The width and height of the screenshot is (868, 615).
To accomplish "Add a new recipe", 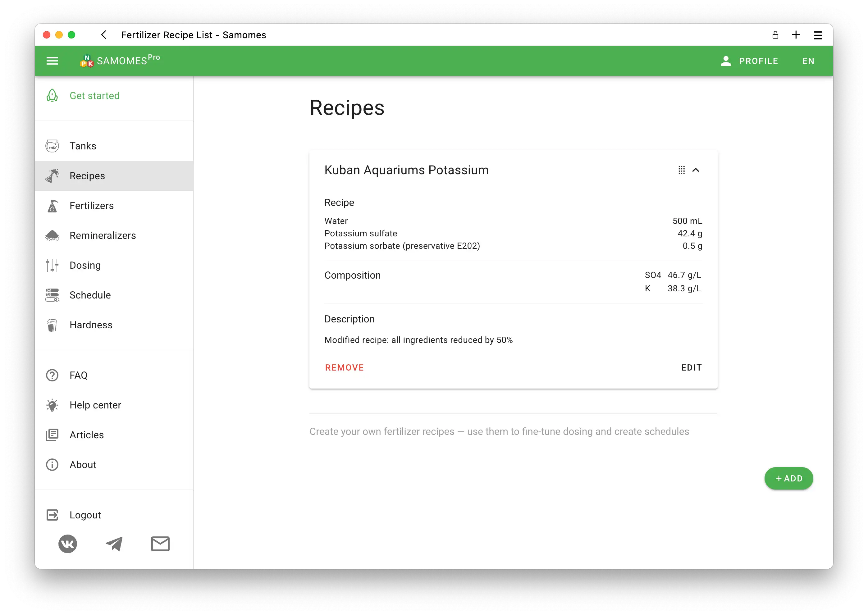I will point(788,478).
